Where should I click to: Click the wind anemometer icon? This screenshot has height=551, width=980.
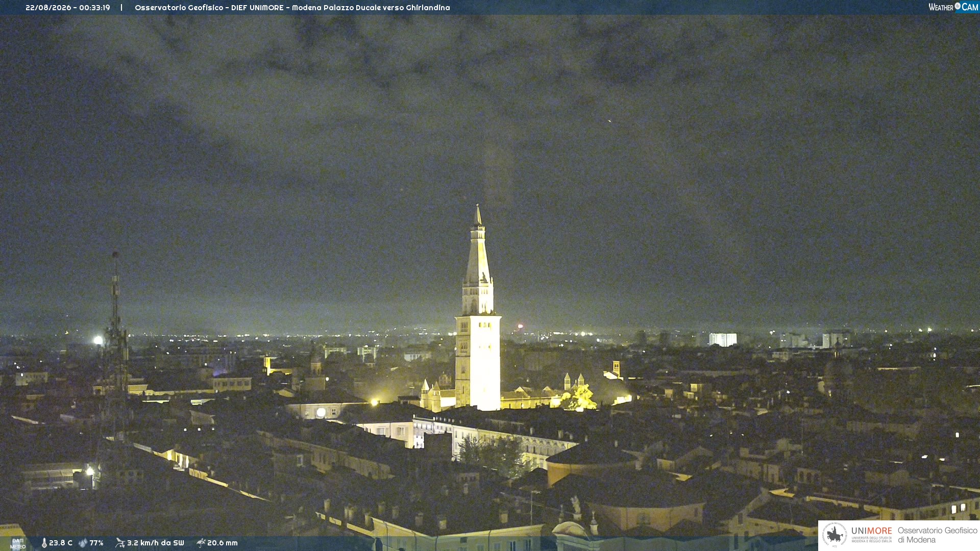click(120, 543)
